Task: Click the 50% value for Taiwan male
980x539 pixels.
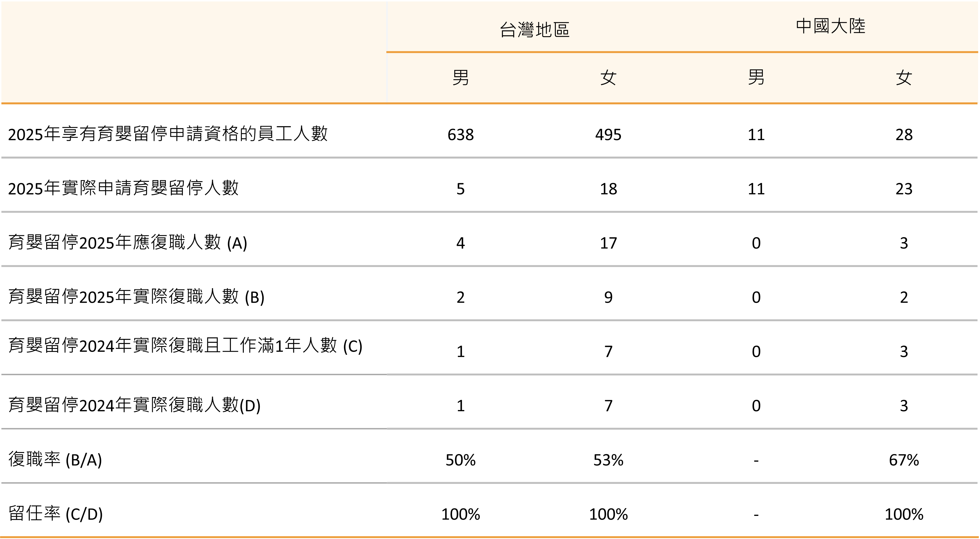Action: [x=460, y=460]
